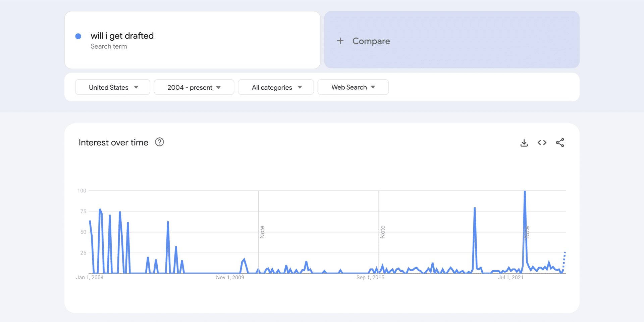Open the '2004 - present' time range dropdown
This screenshot has height=322, width=644.
(194, 87)
